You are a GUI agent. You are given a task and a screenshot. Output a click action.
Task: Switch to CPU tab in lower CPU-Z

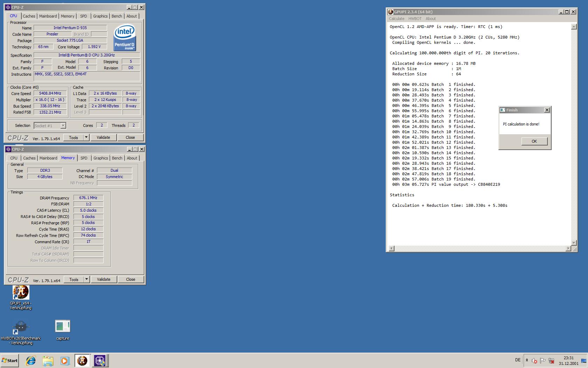(x=14, y=158)
